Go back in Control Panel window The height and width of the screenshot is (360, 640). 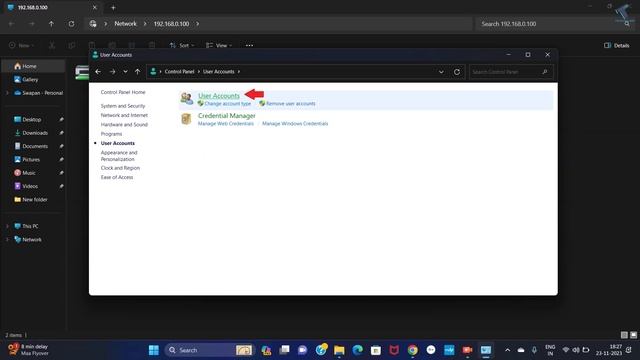(x=98, y=72)
